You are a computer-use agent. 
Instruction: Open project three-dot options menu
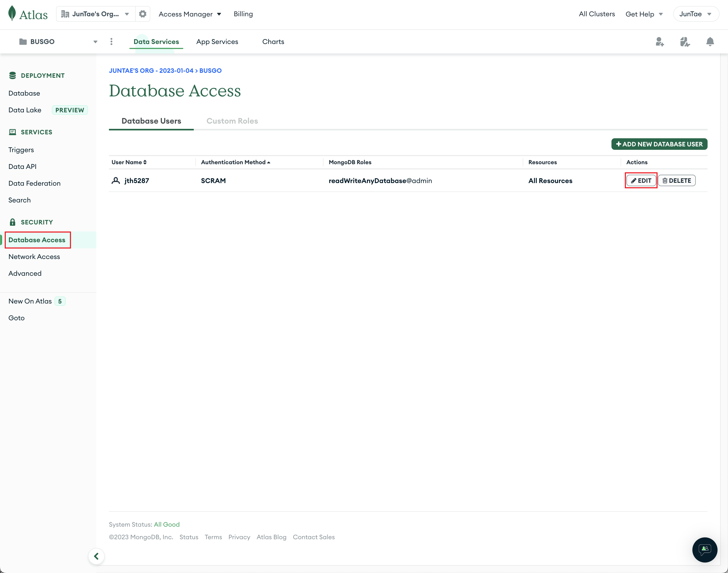pos(111,42)
